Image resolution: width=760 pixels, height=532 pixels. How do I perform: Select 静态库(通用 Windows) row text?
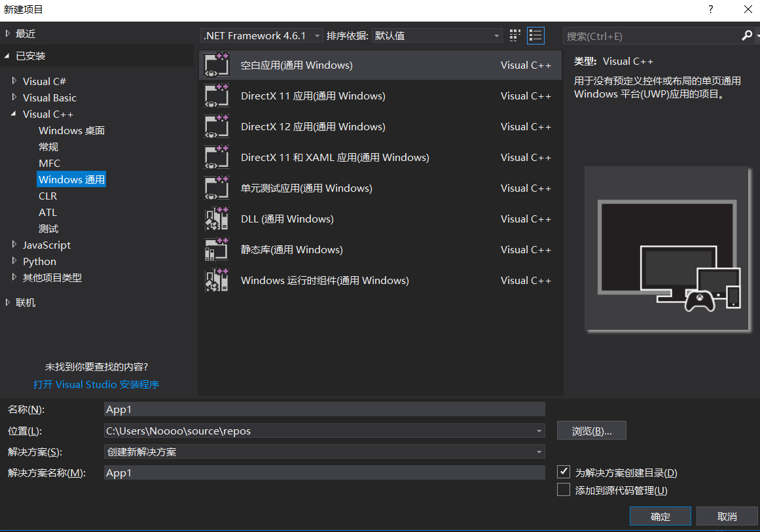(x=292, y=249)
